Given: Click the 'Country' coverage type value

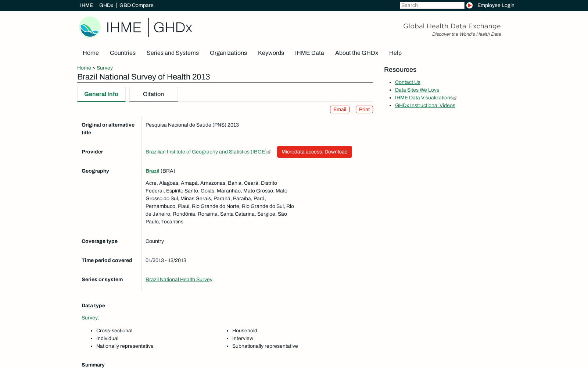Looking at the screenshot, I should 155,241.
